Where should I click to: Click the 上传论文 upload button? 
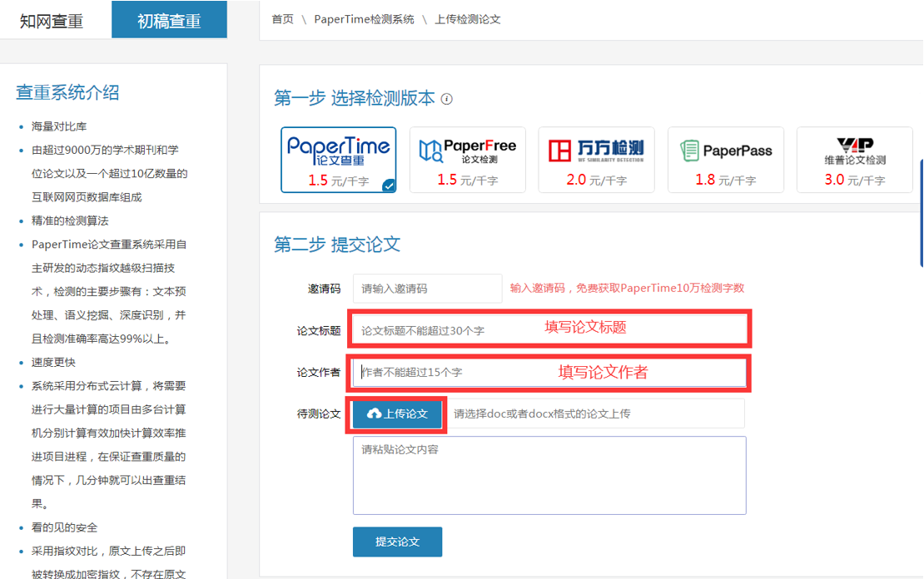[x=397, y=414]
